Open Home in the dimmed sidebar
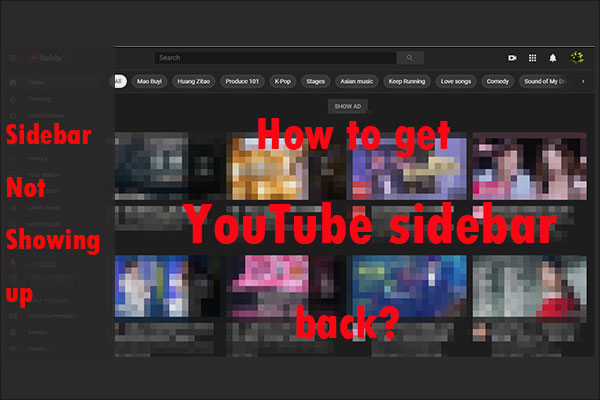This screenshot has width=600, height=400. click(54, 82)
